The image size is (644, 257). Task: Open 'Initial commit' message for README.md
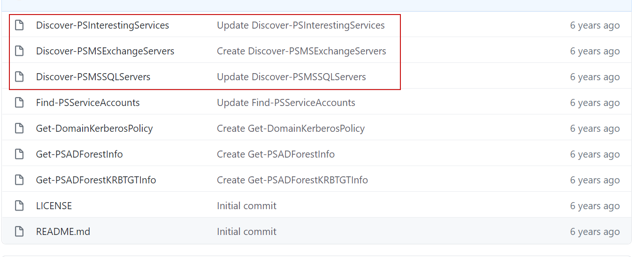246,232
